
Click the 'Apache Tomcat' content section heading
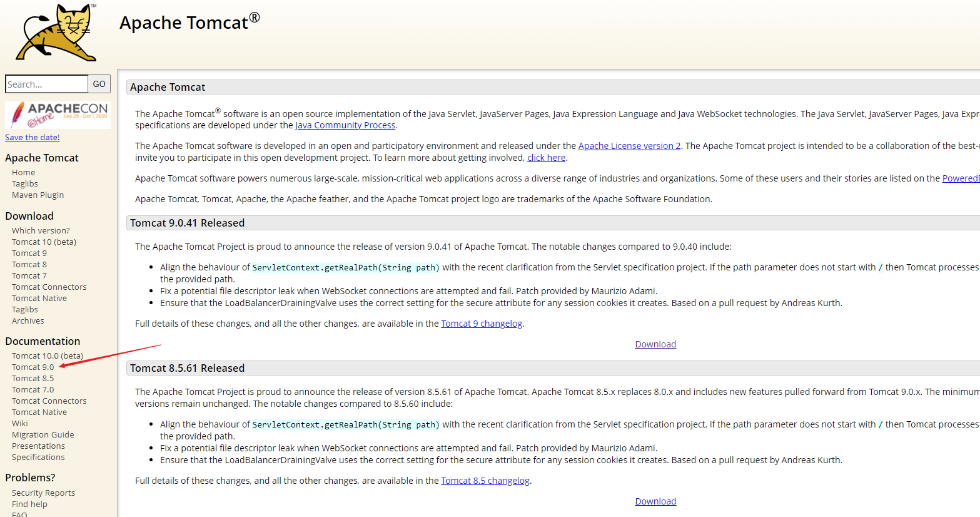pyautogui.click(x=168, y=87)
